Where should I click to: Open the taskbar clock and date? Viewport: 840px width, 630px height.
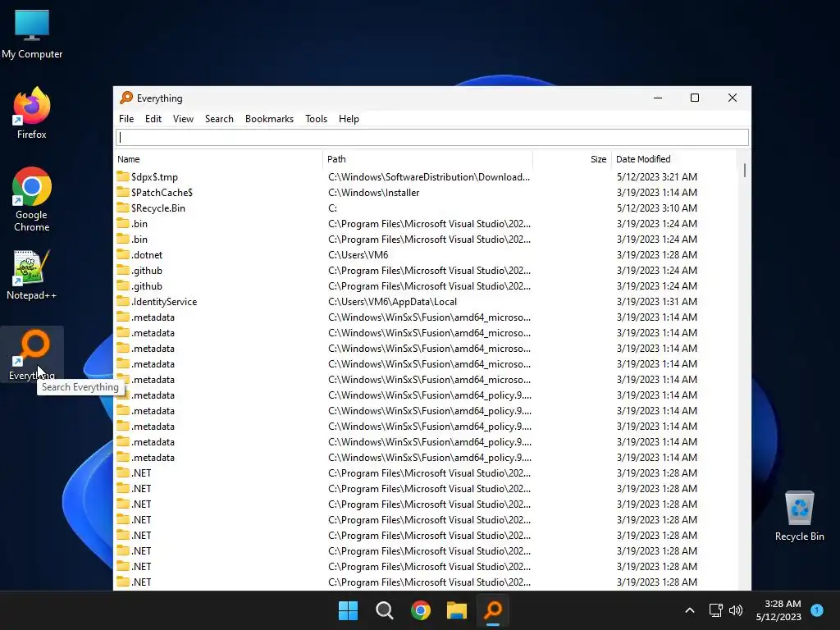[778, 610]
